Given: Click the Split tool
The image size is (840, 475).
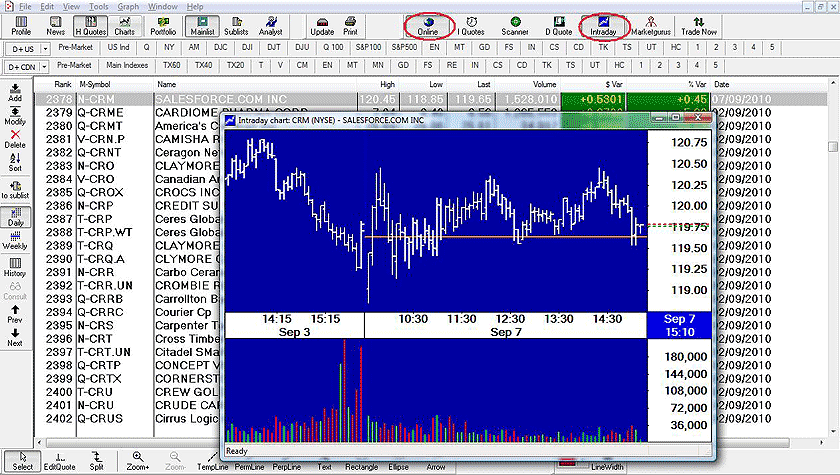Looking at the screenshot, I should 96,461.
